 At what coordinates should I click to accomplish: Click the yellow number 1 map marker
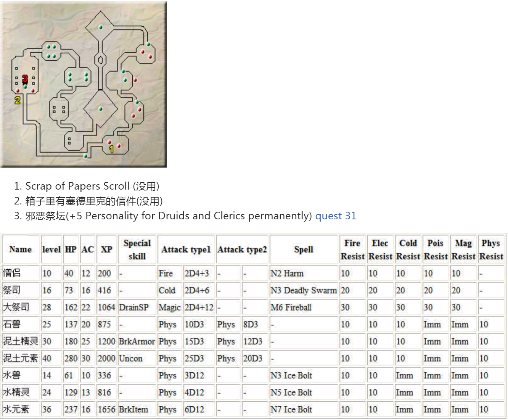point(111,149)
